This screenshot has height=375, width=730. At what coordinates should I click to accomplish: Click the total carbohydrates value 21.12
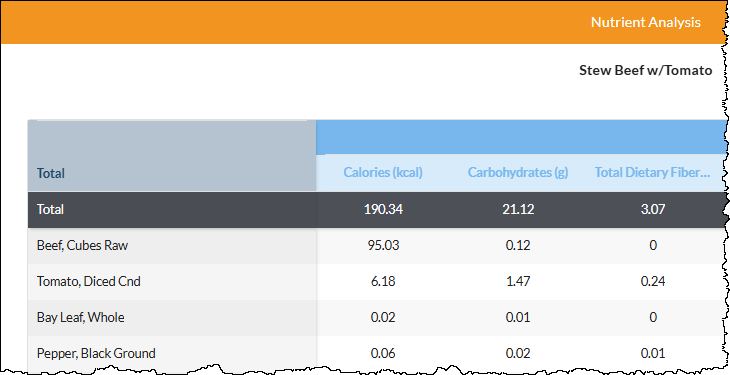(x=518, y=210)
